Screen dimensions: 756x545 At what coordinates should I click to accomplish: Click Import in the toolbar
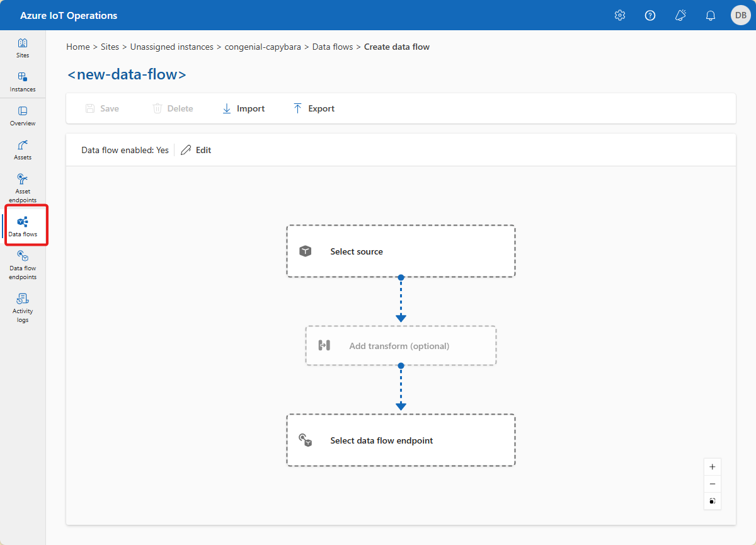pos(243,108)
